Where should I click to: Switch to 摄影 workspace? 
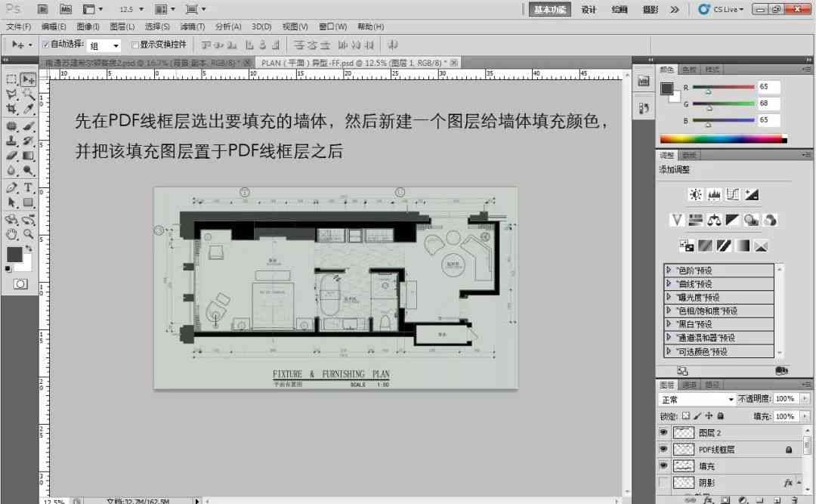tap(650, 9)
